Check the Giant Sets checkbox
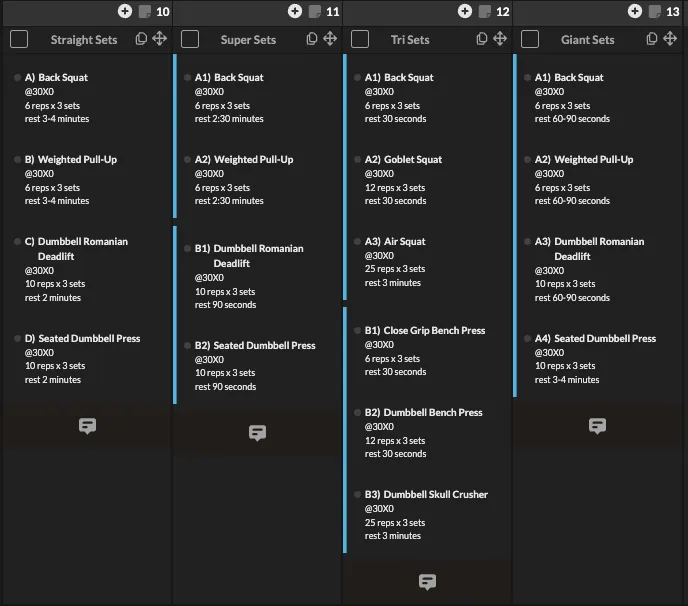 530,39
